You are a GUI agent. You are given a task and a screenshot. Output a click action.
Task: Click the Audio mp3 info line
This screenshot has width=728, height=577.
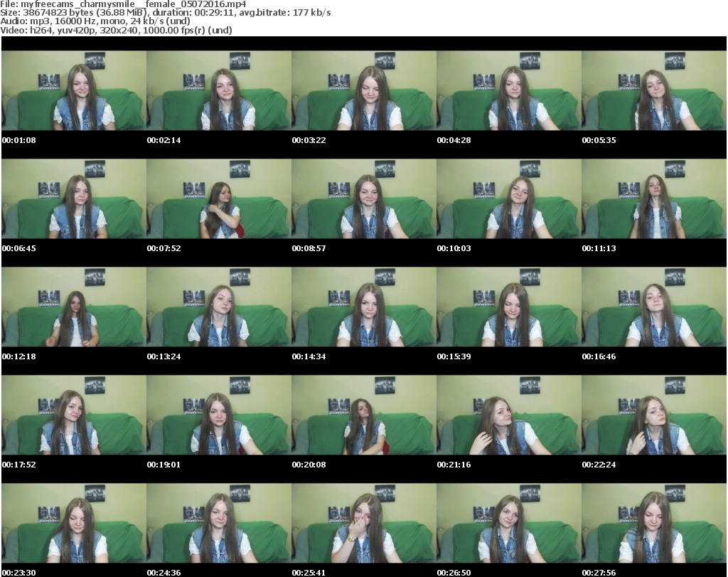coord(95,21)
